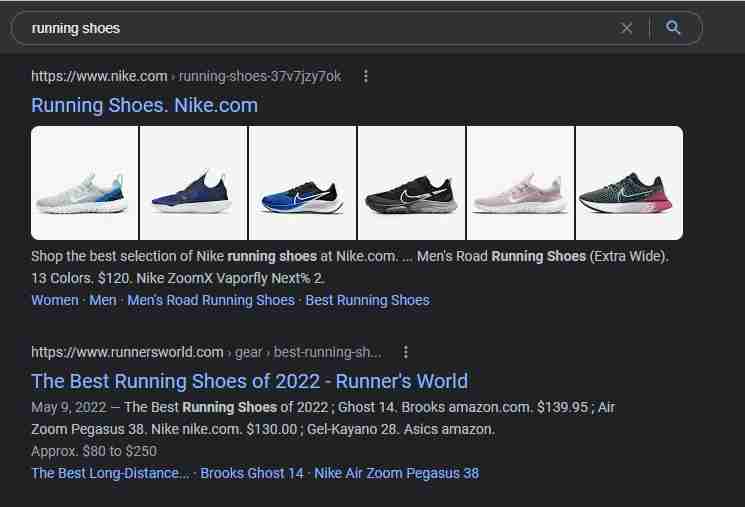View the white and light-blue shoe thumbnail
This screenshot has height=507, width=745.
point(85,183)
